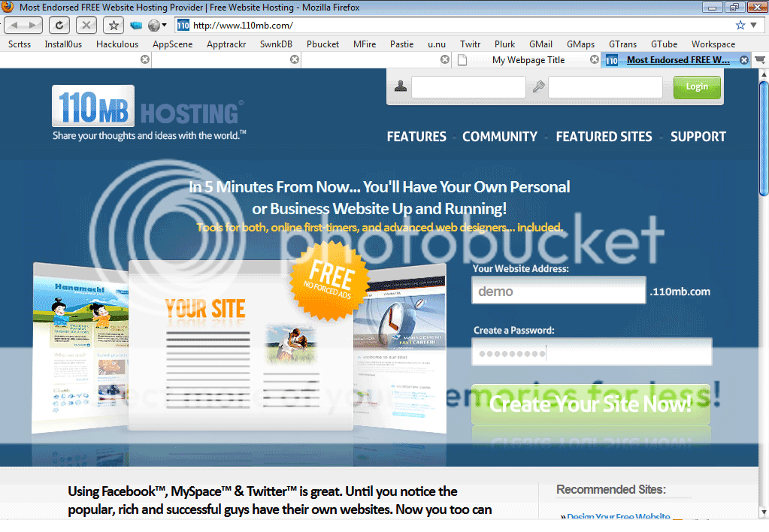Click the 110MB Hosting logo
Screen dimensions: 769x532
point(147,107)
